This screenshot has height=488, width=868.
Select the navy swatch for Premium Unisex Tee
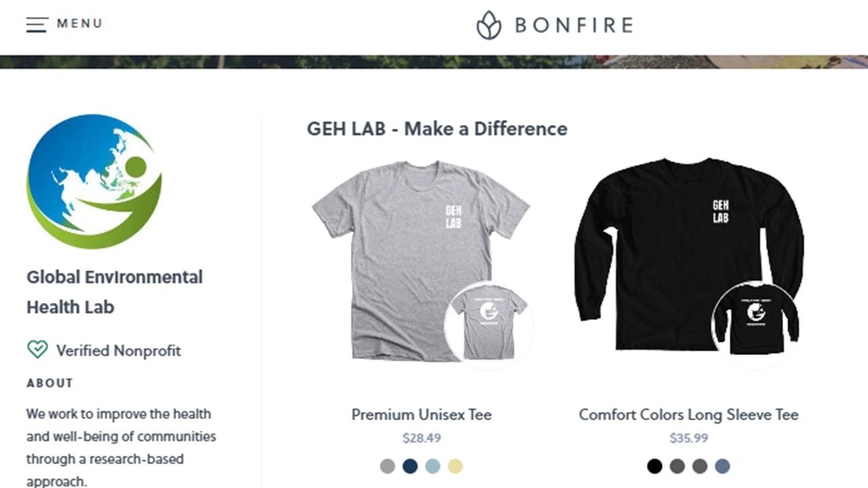(x=410, y=466)
